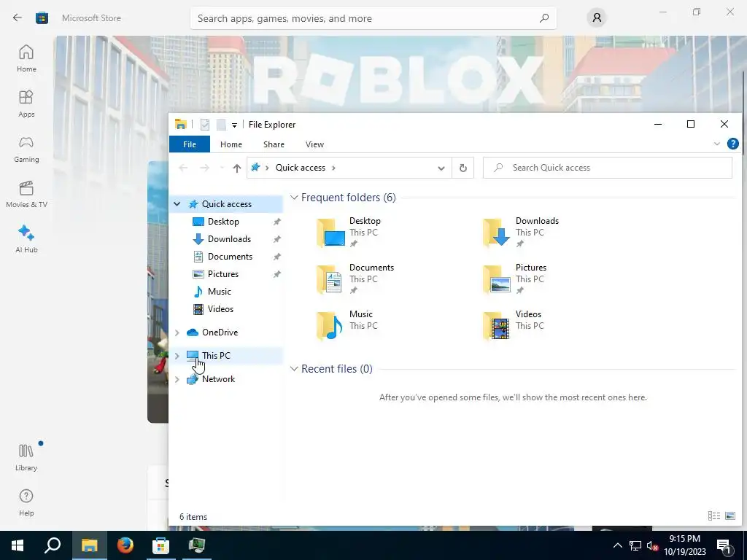This screenshot has width=747, height=560.
Task: Open recent locations dropdown arrow
Action: pos(222,168)
